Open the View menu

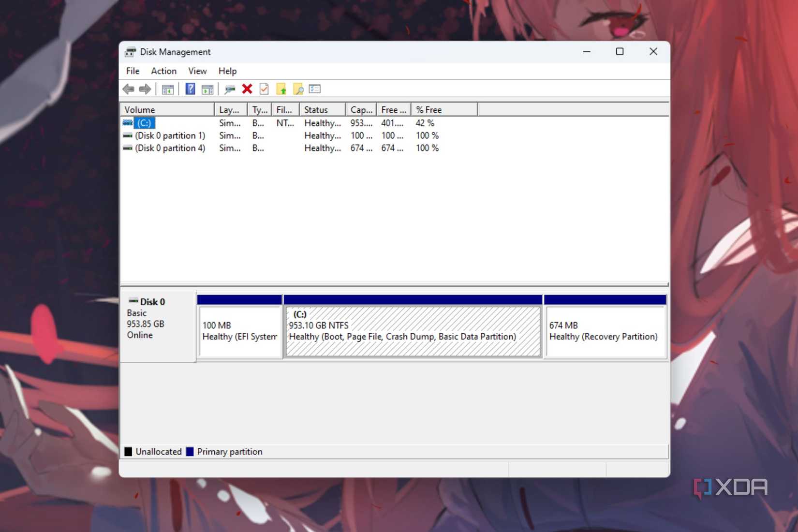[x=197, y=71]
